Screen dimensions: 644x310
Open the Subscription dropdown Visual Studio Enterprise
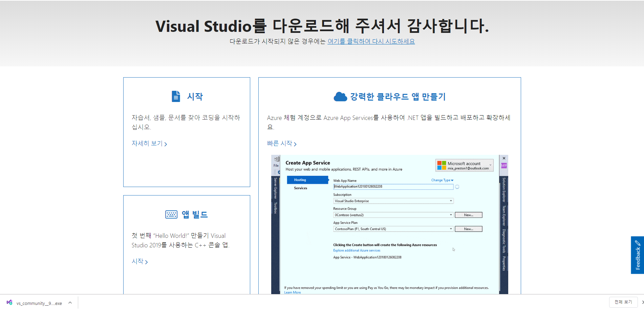coord(393,201)
